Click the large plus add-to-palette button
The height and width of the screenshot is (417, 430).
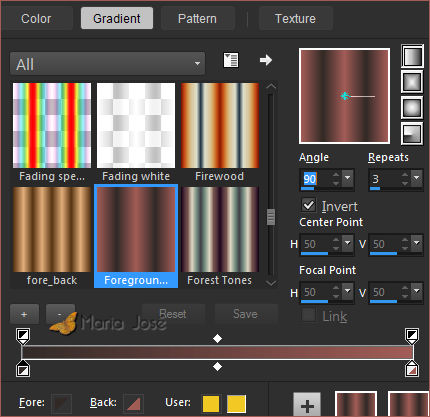pos(307,405)
